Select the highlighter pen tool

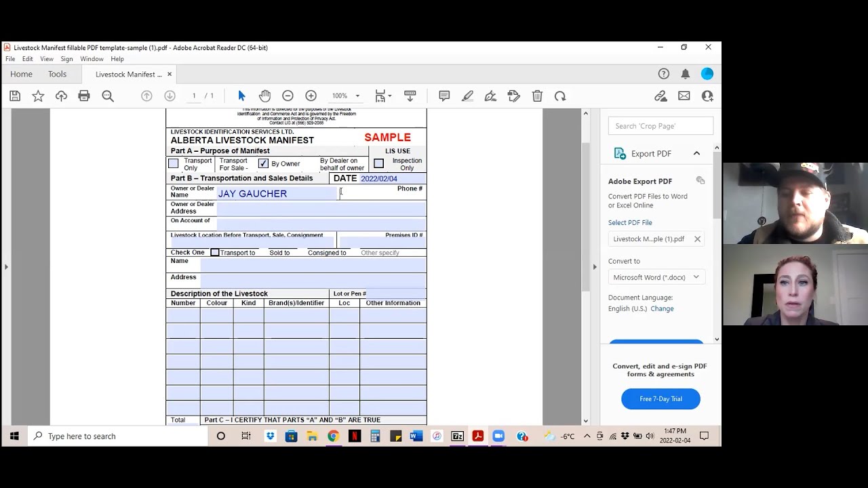467,96
